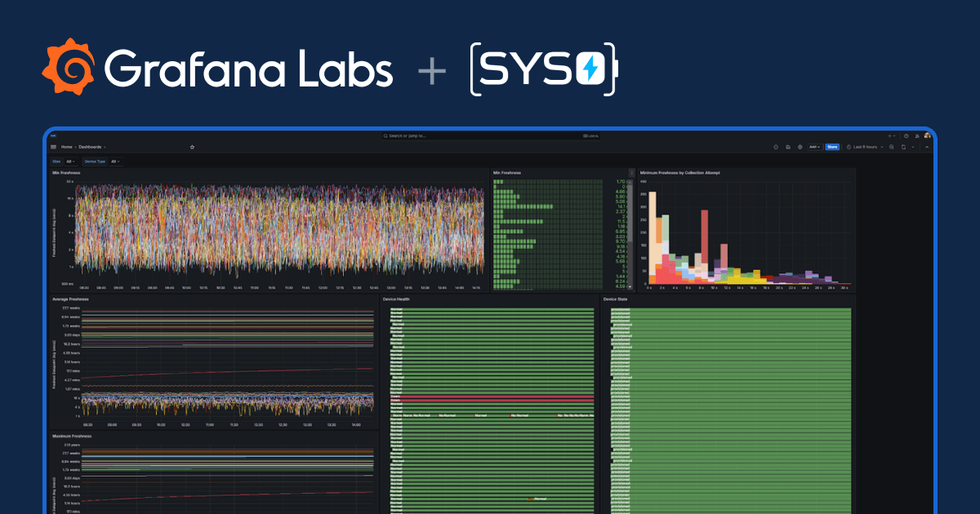Open your profile avatar menu
980x514 pixels.
(926, 136)
